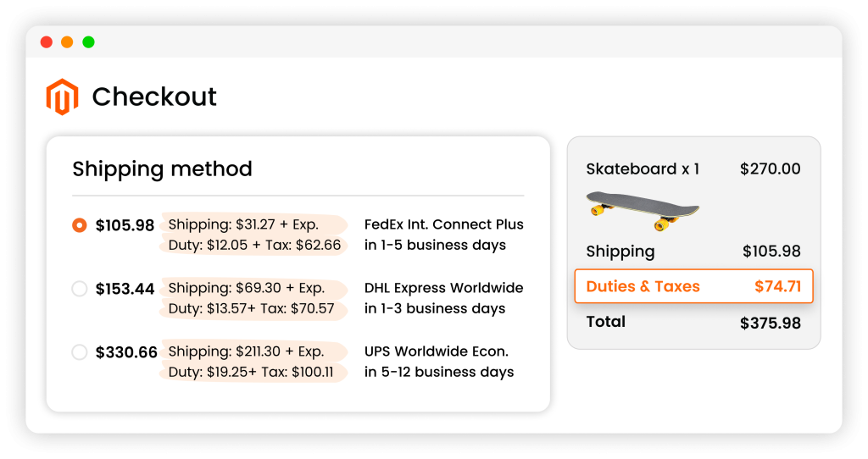Click the Magento logo icon

tap(62, 97)
